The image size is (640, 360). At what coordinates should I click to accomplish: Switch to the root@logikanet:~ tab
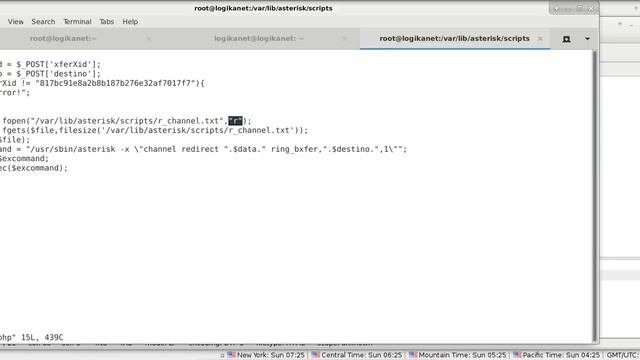pos(63,38)
